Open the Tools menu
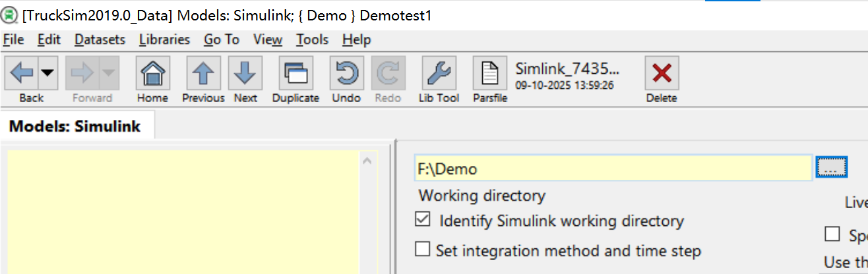Screen dimensions: 868x274 tap(312, 40)
